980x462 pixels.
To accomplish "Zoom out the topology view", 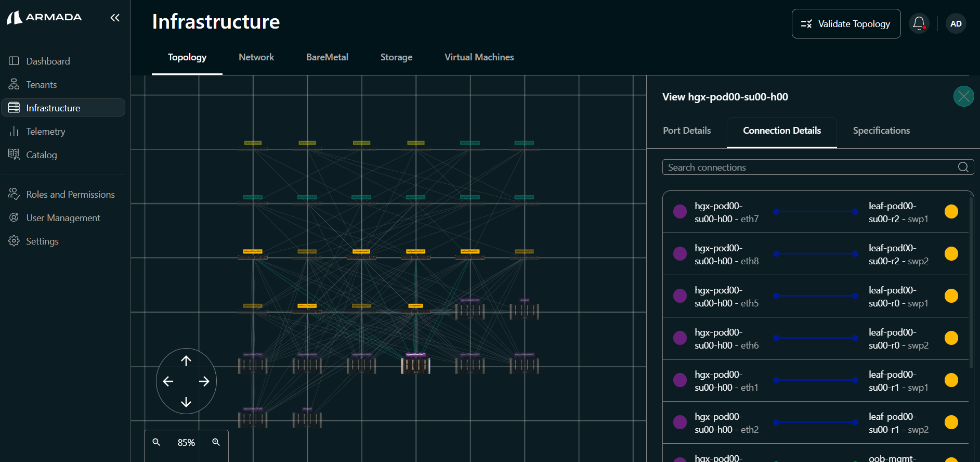I will [156, 442].
